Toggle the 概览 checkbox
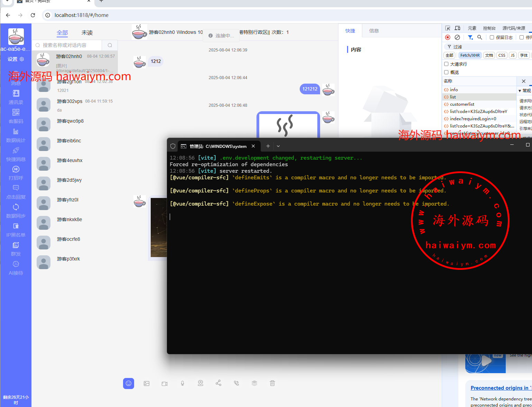The image size is (532, 407). point(446,72)
